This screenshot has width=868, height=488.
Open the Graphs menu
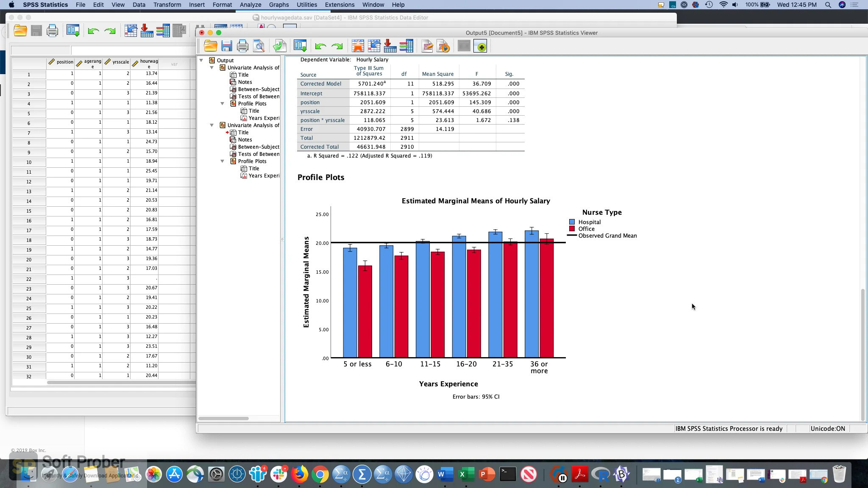278,5
